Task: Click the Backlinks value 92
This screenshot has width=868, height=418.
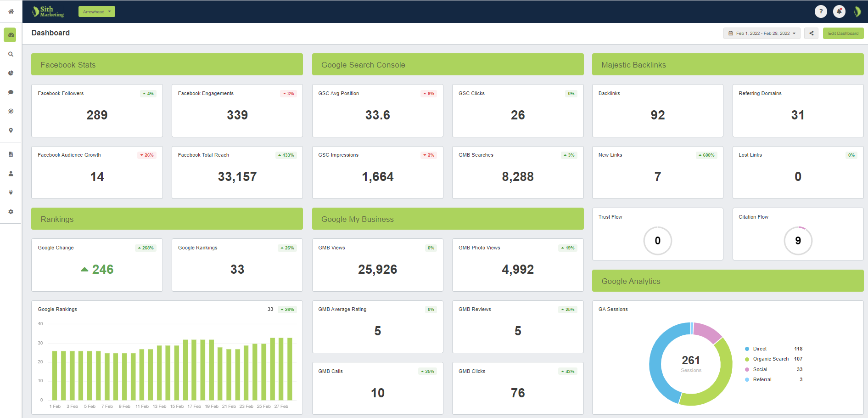Action: point(658,115)
